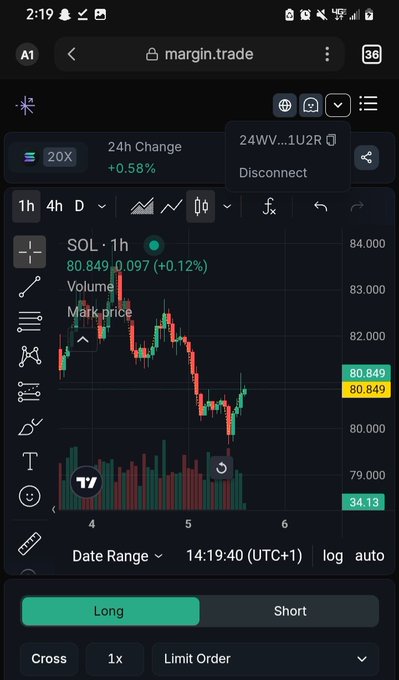
Task: Select the XABCD pattern tool
Action: pyautogui.click(x=30, y=356)
